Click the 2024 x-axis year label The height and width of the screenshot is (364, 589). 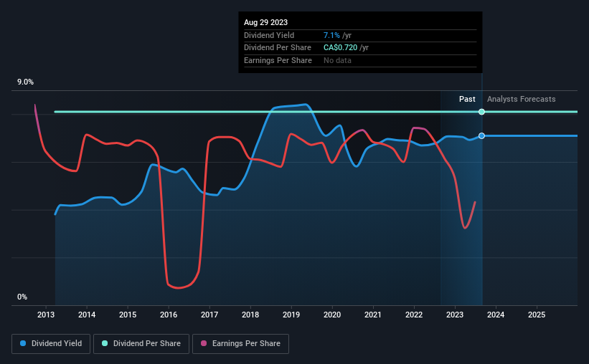496,315
